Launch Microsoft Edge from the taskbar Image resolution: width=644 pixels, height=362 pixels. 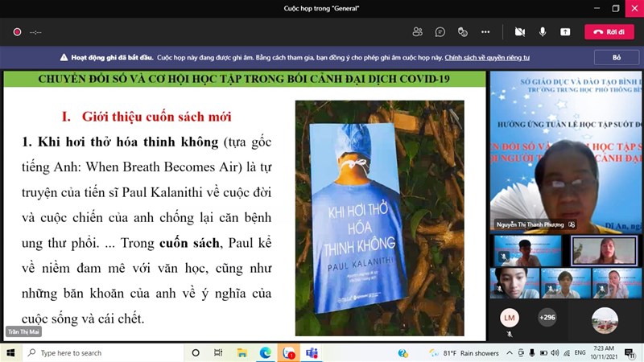point(266,352)
